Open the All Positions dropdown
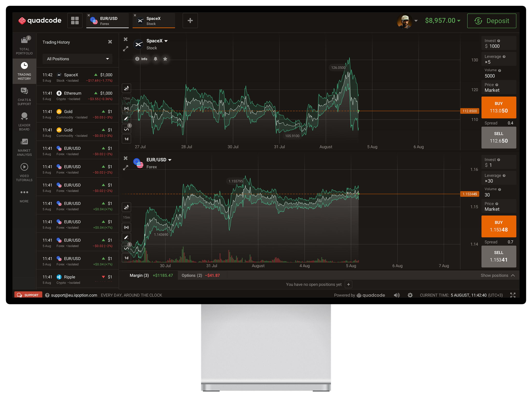The width and height of the screenshot is (532, 401). [x=77, y=59]
